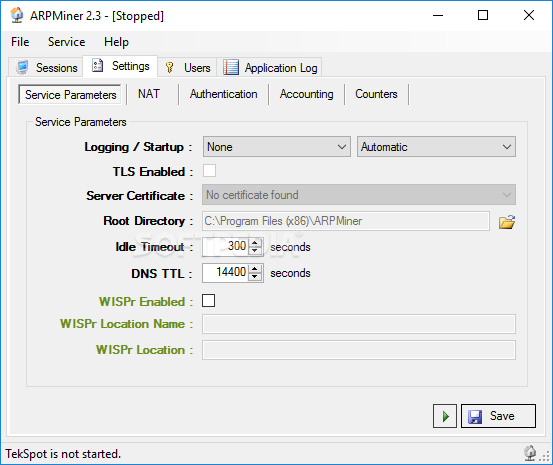The image size is (553, 465).
Task: Switch to the Sessions tab
Action: (x=46, y=67)
